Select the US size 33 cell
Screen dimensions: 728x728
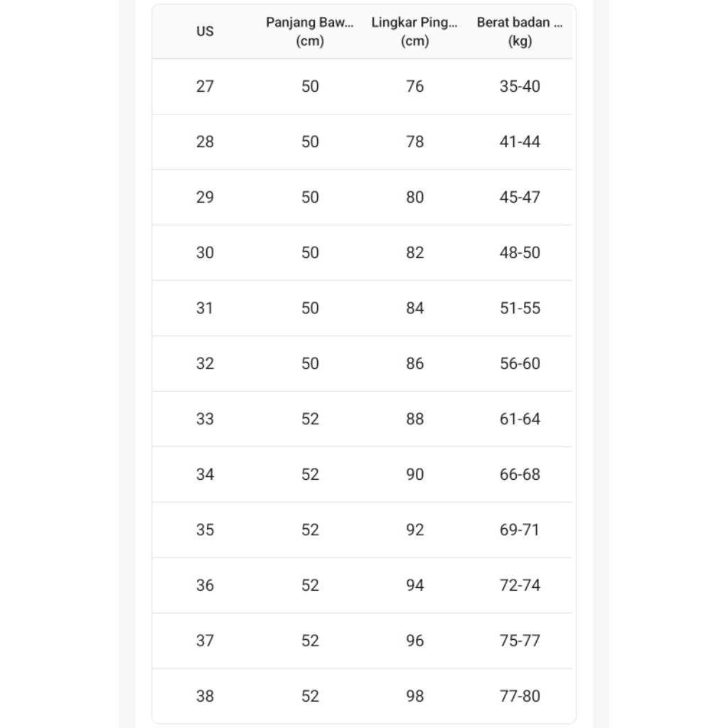205,419
